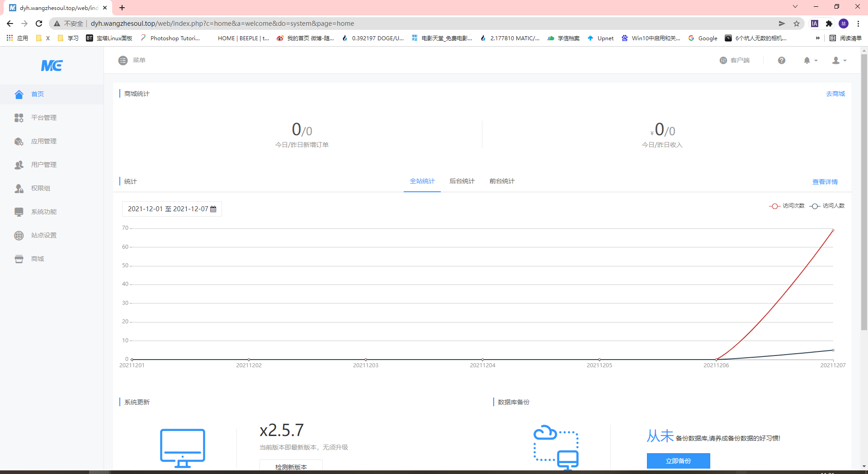Image resolution: width=868 pixels, height=474 pixels.
Task: Show more bookmarks with the chevron
Action: [817, 38]
